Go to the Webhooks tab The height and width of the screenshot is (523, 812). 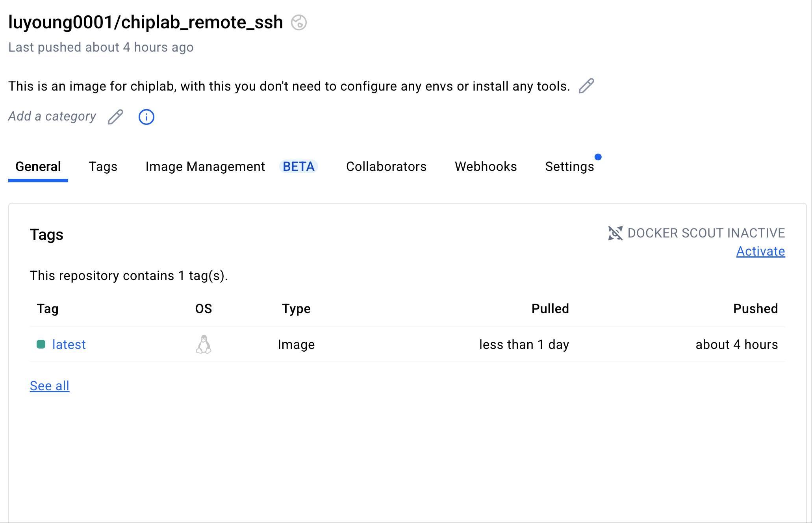[x=486, y=167]
